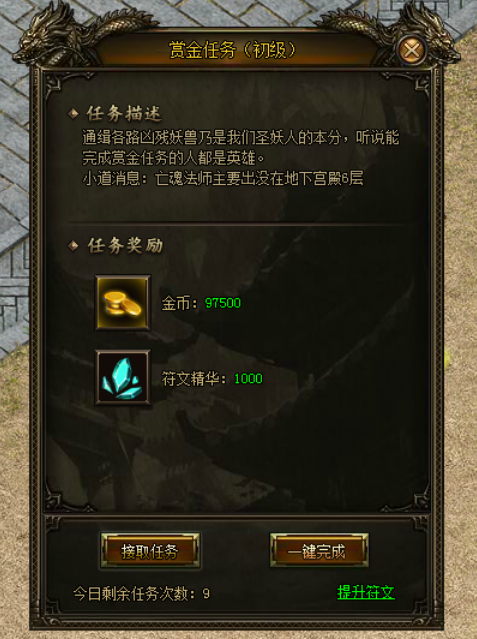Click the blue rune essence crystal icon
Image resolution: width=477 pixels, height=639 pixels.
[x=123, y=377]
